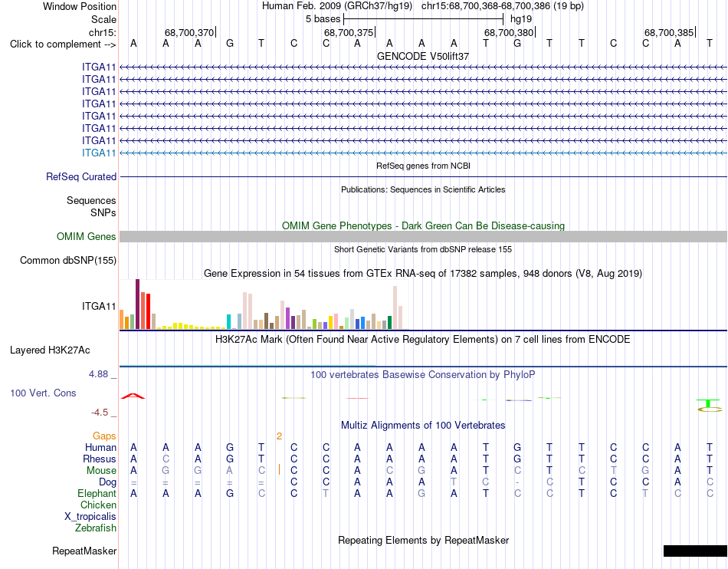Viewport: 728px width, 569px height.
Task: Click the 68,700,385 position marker
Action: pyautogui.click(x=669, y=32)
